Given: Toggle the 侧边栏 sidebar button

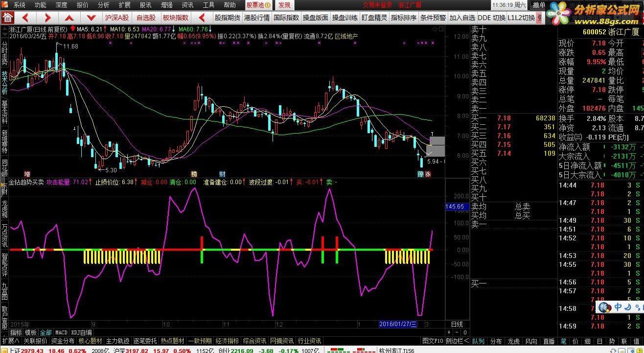Looking at the screenshot, I should pyautogui.click(x=457, y=341).
